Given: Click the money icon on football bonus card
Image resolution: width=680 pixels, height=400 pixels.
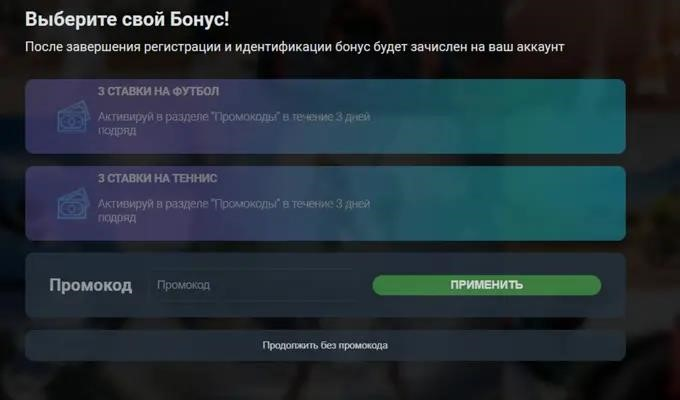Looking at the screenshot, I should tap(73, 116).
